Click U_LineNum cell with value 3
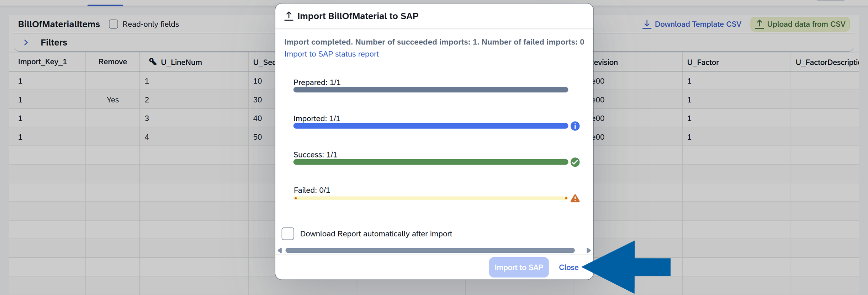Screen dimensions: 868x295 pyautogui.click(x=194, y=118)
